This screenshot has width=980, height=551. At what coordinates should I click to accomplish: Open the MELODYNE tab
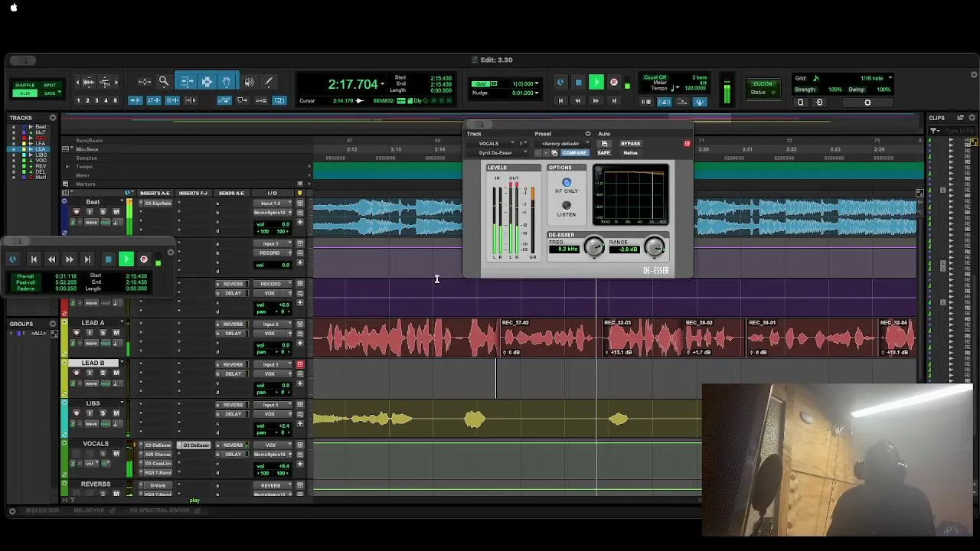click(x=89, y=510)
